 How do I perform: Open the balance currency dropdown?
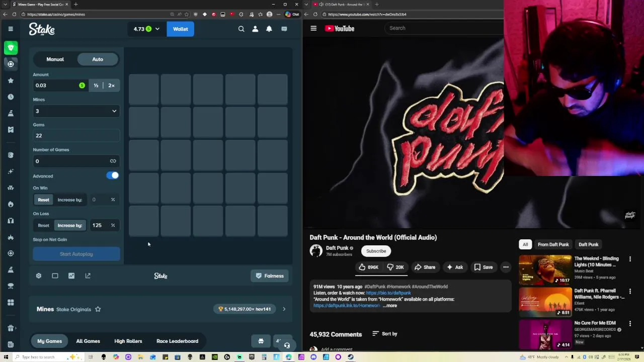point(146,29)
